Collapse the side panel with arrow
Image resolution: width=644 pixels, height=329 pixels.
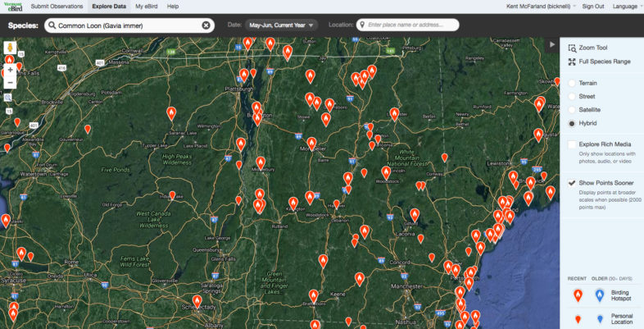tap(551, 46)
